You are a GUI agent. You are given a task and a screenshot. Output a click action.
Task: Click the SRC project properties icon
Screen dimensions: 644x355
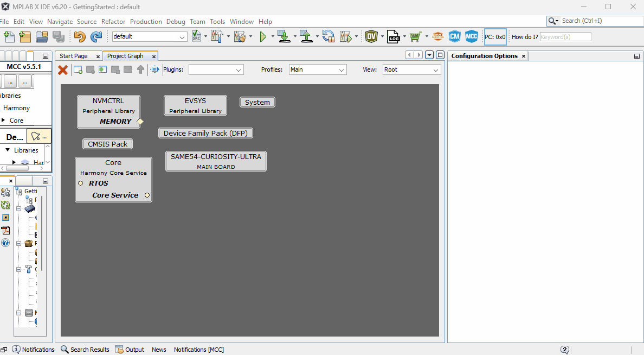tap(197, 36)
